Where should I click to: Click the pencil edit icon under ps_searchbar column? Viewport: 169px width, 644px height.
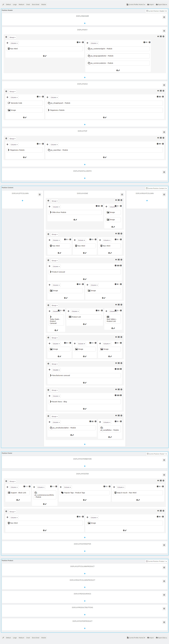[x=106, y=157]
